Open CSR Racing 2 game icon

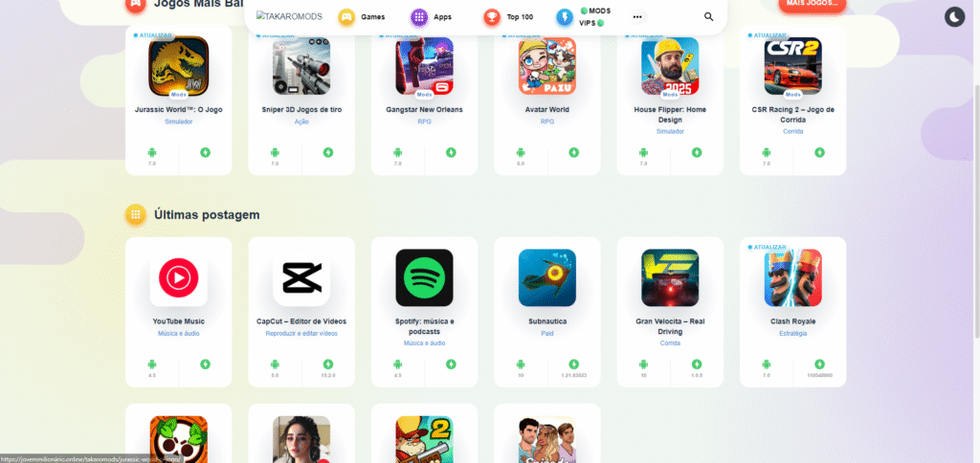coord(792,66)
